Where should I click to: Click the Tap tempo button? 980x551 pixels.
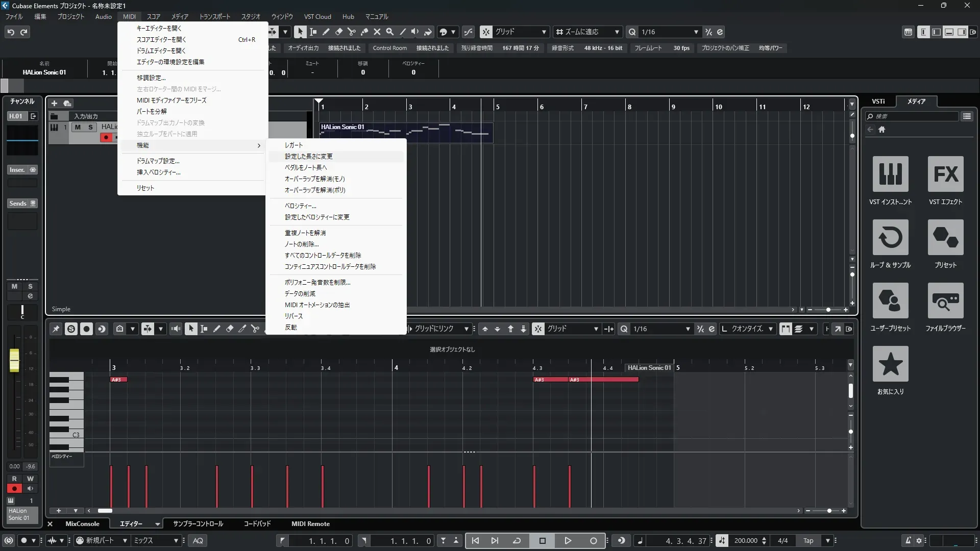(x=808, y=541)
